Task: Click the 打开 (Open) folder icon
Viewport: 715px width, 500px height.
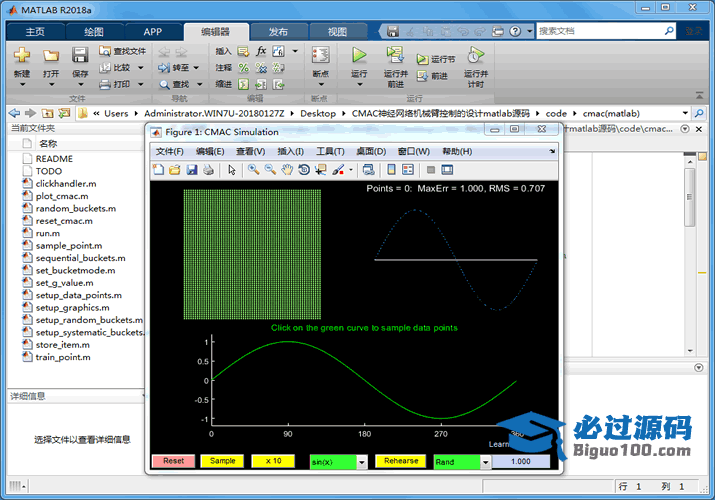Action: [51, 55]
